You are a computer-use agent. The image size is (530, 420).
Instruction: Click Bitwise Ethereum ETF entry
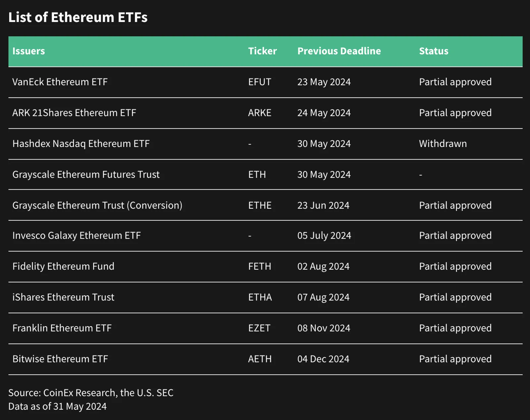click(60, 359)
